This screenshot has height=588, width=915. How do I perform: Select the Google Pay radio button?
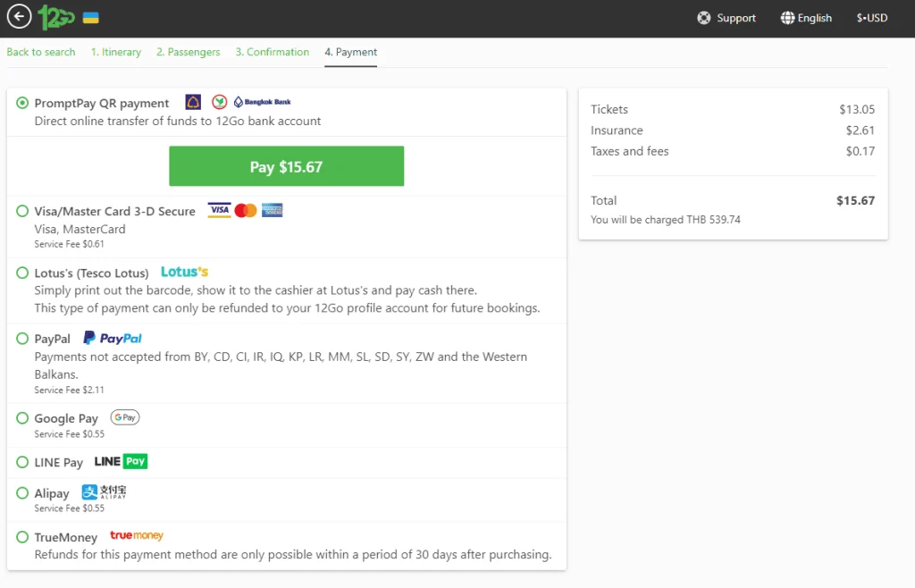coord(22,418)
